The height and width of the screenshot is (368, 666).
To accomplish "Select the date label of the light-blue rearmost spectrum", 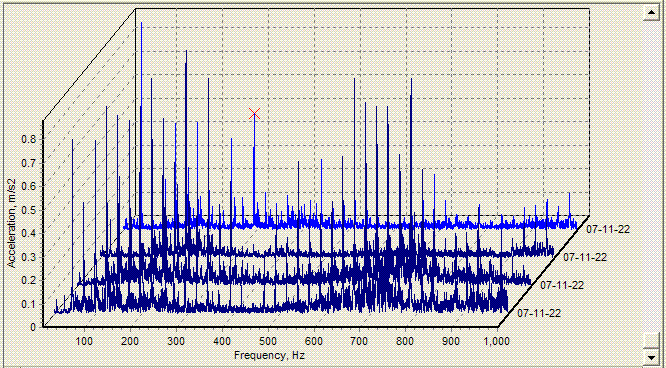I will point(608,229).
